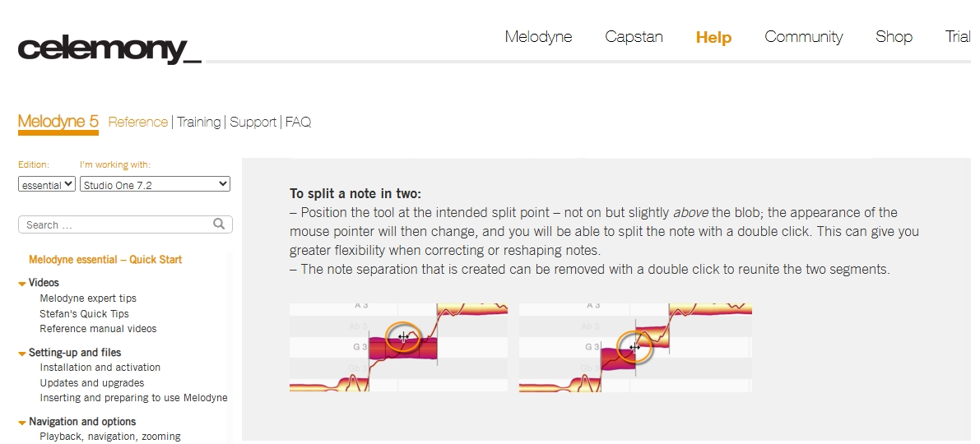The width and height of the screenshot is (980, 444).
Task: Open the Studio One 7.2 dropdown
Action: [x=155, y=184]
